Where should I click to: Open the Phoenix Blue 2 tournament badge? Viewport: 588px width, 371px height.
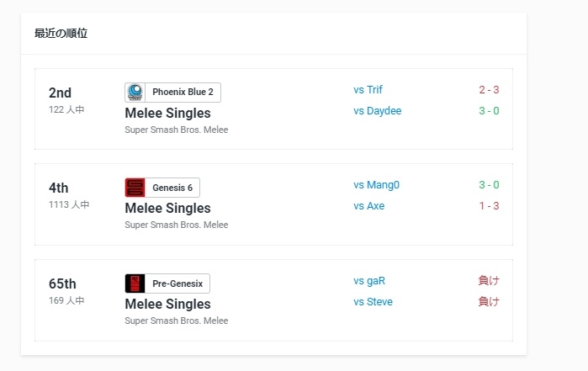(x=173, y=93)
